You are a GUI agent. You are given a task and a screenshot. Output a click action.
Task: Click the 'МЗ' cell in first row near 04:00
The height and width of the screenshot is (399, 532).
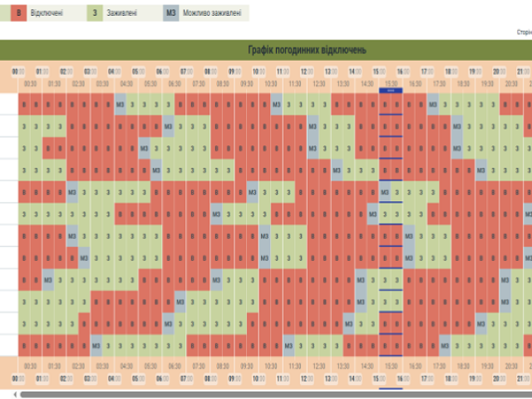click(121, 104)
